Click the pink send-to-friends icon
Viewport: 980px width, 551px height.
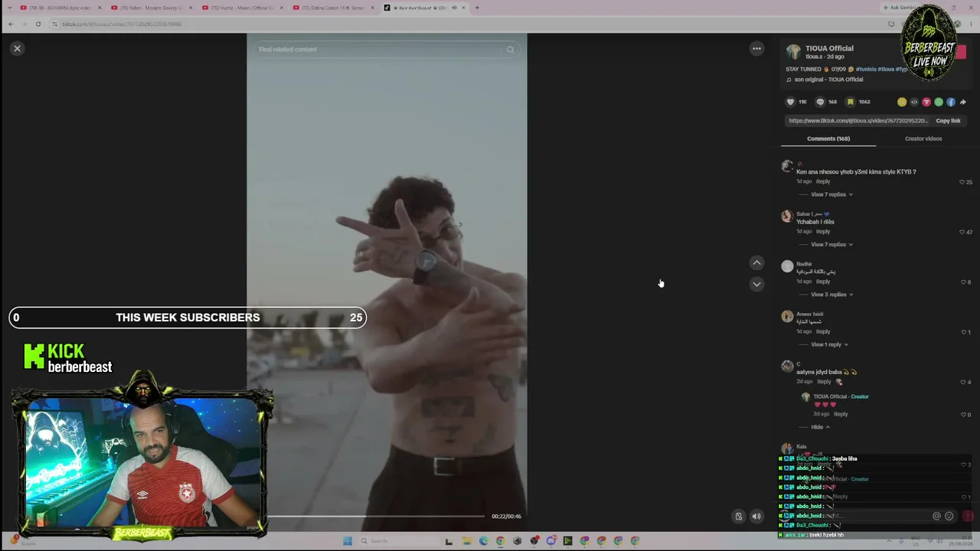point(926,102)
